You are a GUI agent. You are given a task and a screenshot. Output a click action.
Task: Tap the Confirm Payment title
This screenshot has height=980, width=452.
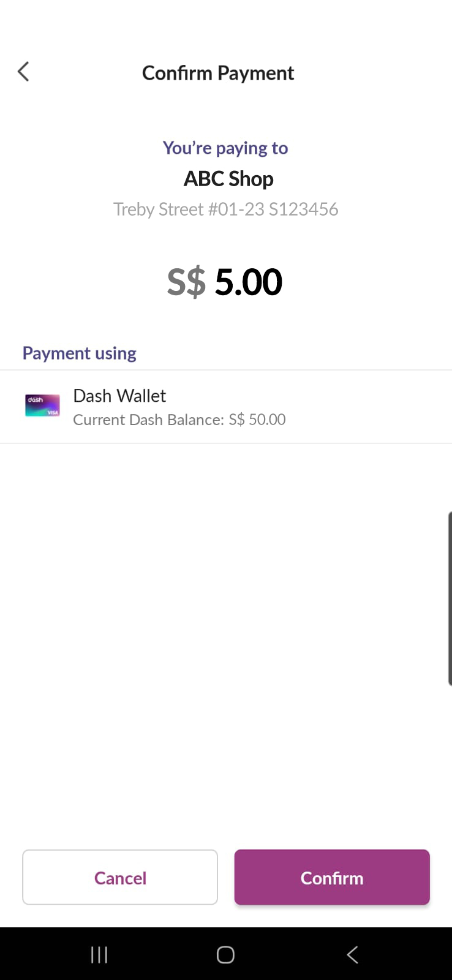[218, 73]
